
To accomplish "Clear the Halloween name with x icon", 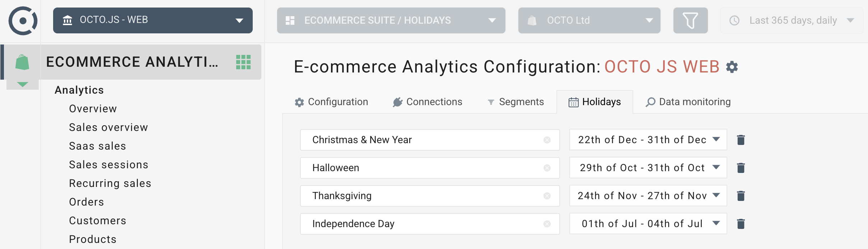I will [547, 168].
